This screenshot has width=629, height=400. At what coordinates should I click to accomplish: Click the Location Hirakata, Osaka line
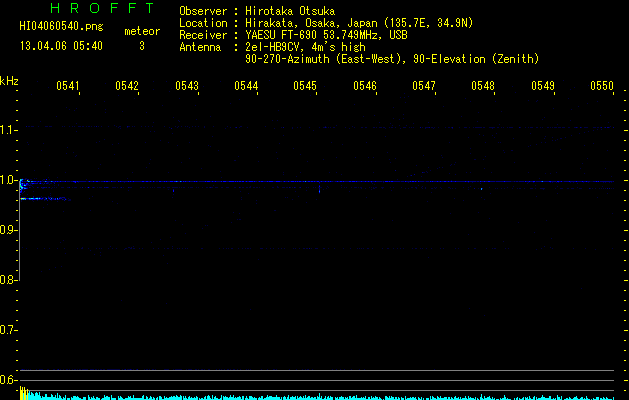[326, 23]
